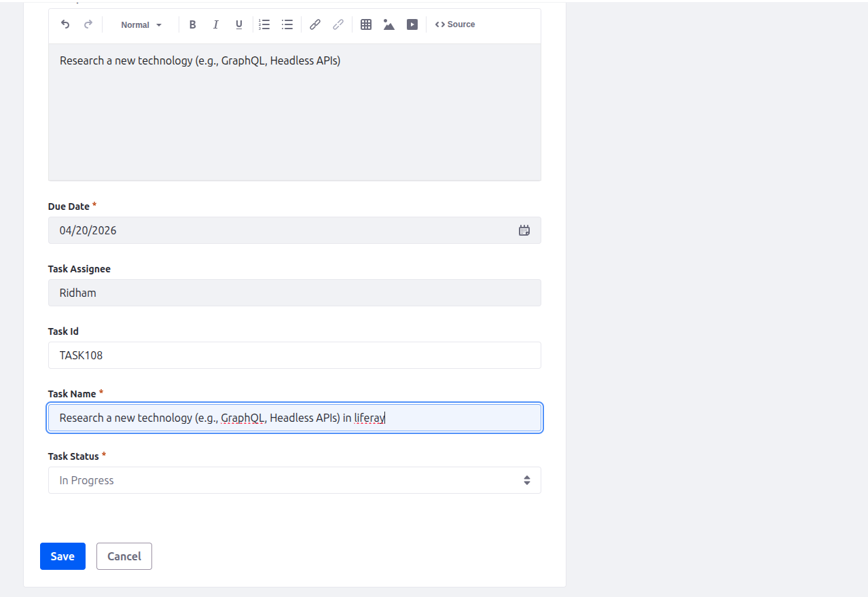Toggle underline formatting

click(x=239, y=24)
